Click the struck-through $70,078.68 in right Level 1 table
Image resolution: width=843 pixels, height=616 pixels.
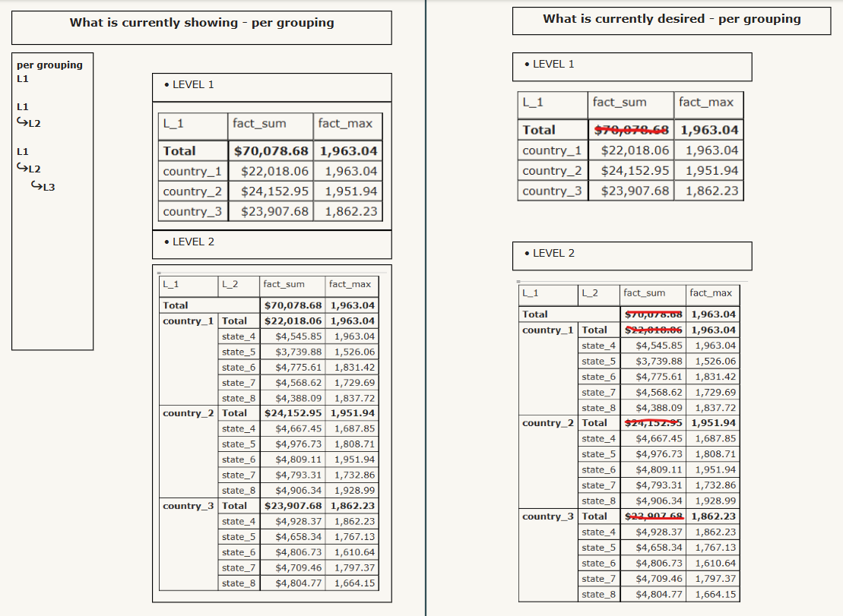click(631, 130)
